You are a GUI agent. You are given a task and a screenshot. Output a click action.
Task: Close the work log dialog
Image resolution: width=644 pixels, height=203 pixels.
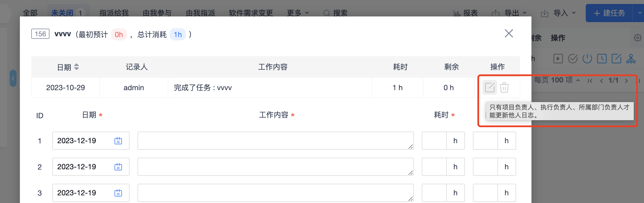pyautogui.click(x=509, y=33)
